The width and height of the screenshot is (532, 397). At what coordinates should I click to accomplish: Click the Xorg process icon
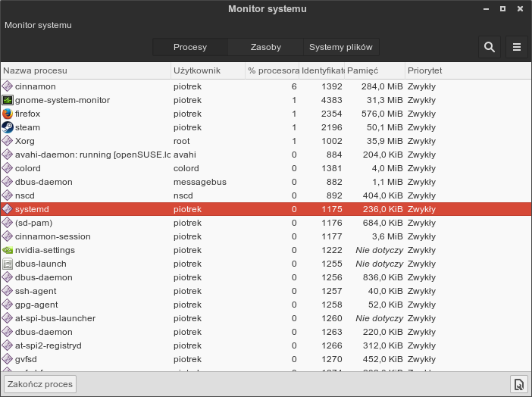point(8,141)
